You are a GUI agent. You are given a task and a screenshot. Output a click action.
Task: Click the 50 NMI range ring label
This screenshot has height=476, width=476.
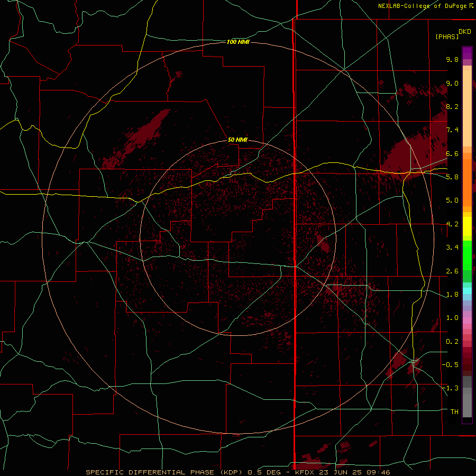click(x=237, y=140)
